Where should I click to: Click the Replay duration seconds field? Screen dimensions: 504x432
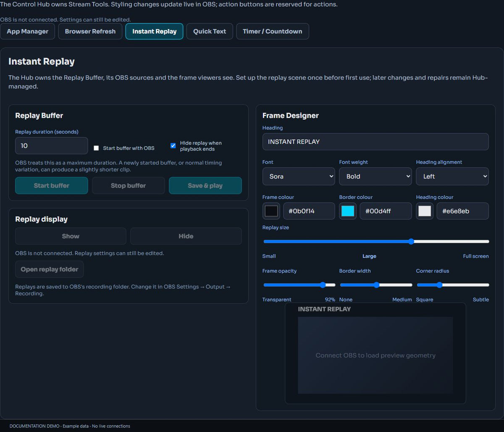click(52, 145)
